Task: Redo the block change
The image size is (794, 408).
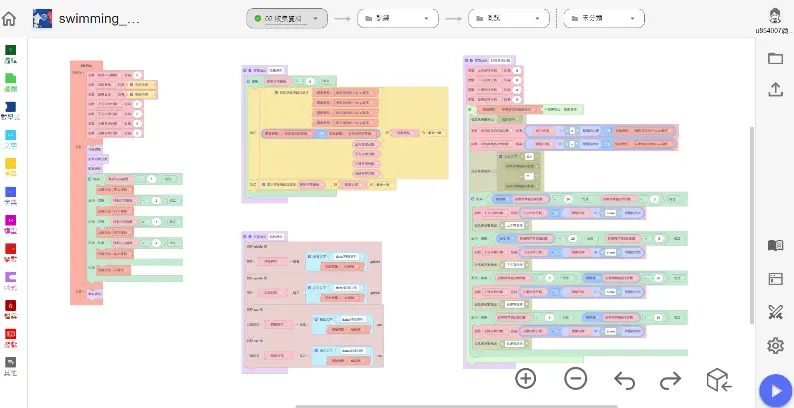Action: coord(671,380)
